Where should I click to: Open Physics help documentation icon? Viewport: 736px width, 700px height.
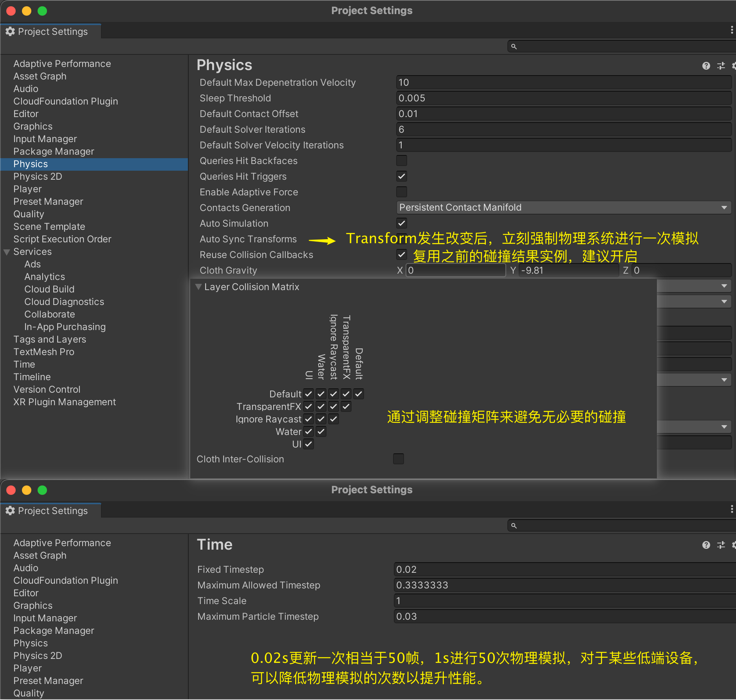706,66
